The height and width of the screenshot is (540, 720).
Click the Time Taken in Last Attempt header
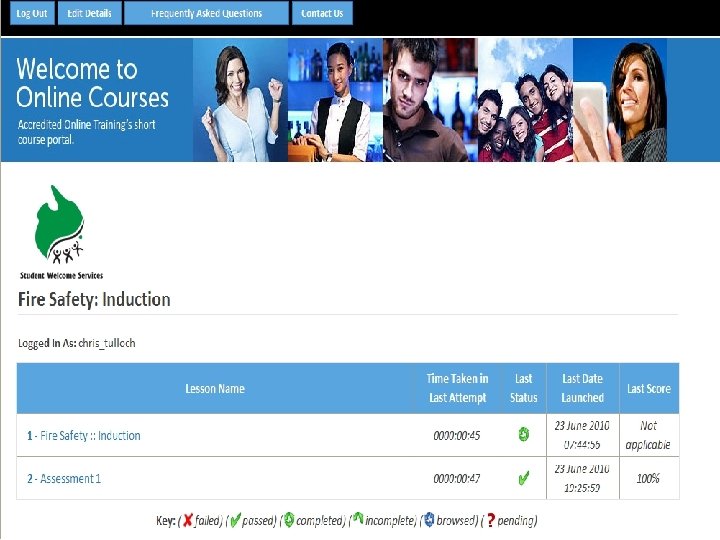point(457,388)
